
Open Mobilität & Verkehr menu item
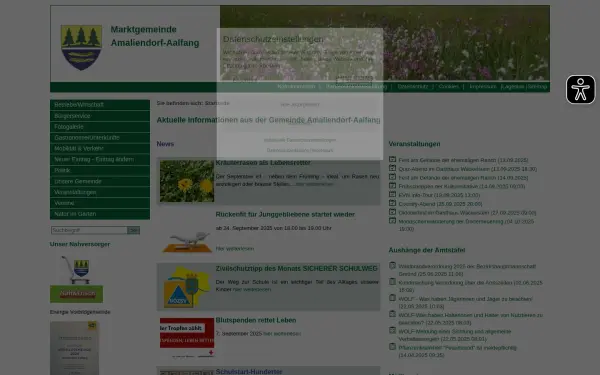click(100, 148)
